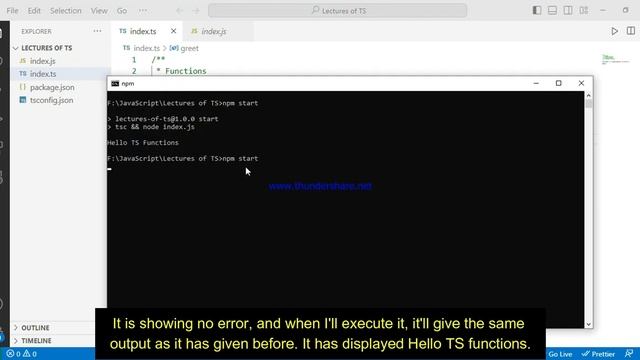Click the npm console scrollbar thumb
The width and height of the screenshot is (640, 360).
click(x=589, y=104)
